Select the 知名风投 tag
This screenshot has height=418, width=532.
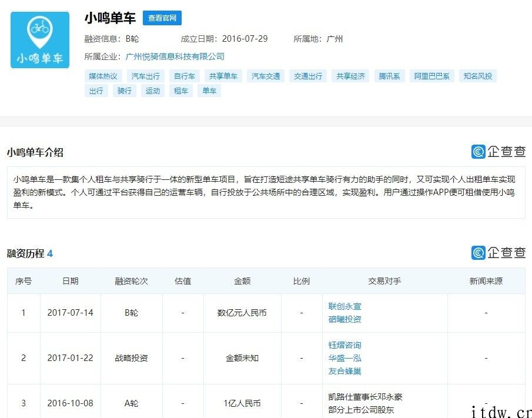tap(478, 76)
